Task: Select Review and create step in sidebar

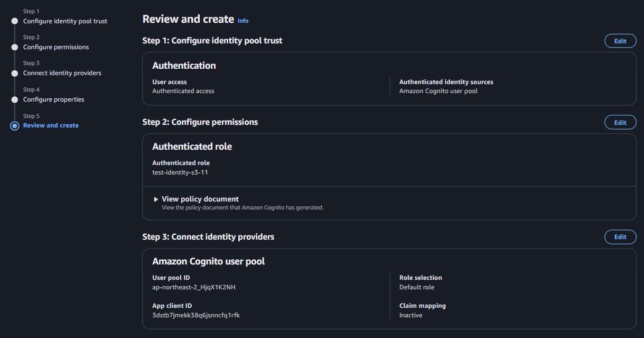Action: pos(51,125)
